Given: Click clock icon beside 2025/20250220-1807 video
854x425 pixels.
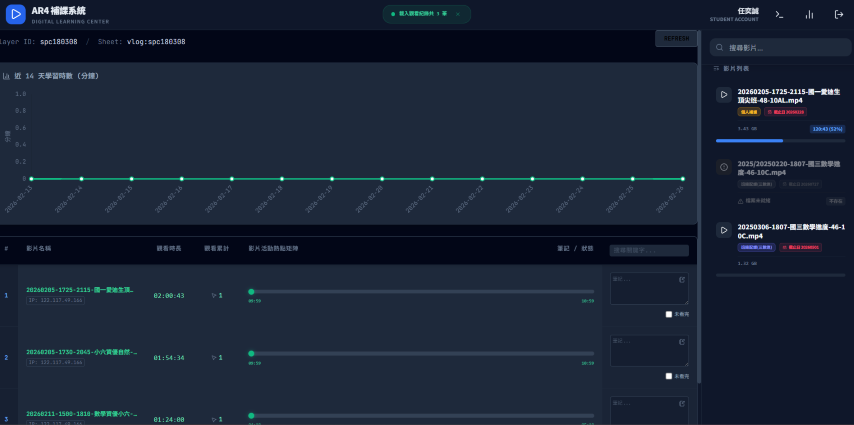Looking at the screenshot, I should pyautogui.click(x=723, y=166).
